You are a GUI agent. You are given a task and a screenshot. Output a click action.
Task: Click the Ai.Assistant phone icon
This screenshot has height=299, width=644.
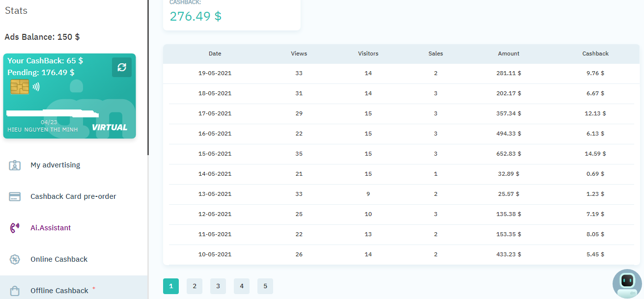pyautogui.click(x=15, y=228)
